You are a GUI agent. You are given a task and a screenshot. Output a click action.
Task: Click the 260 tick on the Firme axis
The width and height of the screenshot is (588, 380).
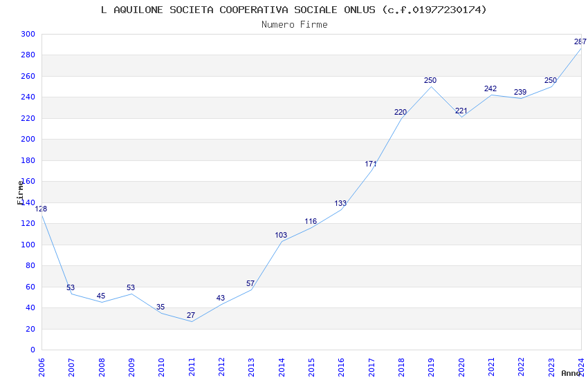[x=28, y=76]
